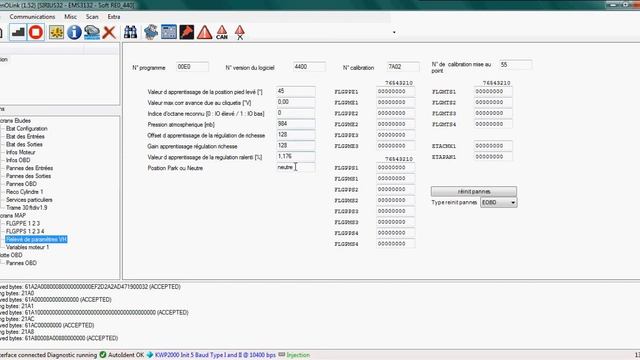Click the FLGPPS1 bit field
Viewport: 640px width, 360px height.
[x=396, y=168]
